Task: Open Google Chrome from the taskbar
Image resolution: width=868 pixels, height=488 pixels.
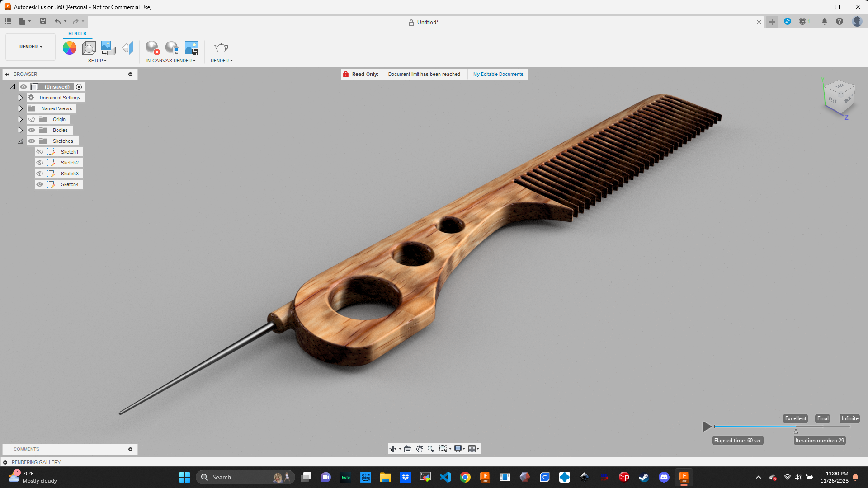Action: pyautogui.click(x=465, y=477)
